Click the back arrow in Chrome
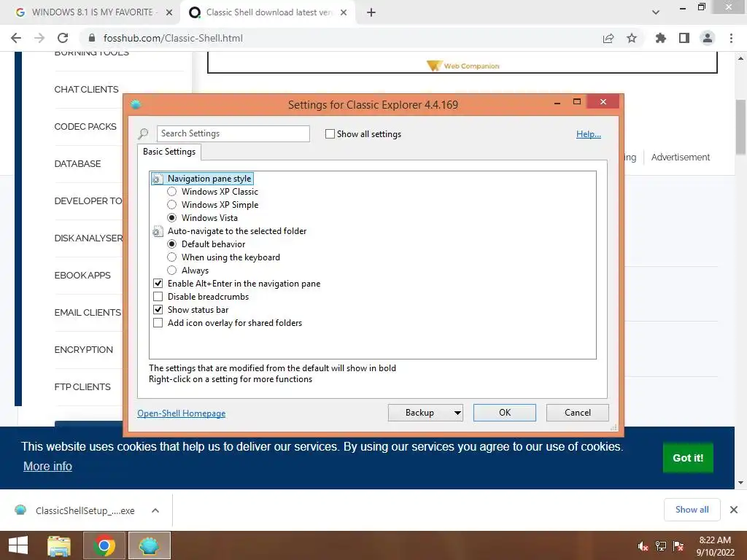747x560 pixels. pos(16,38)
